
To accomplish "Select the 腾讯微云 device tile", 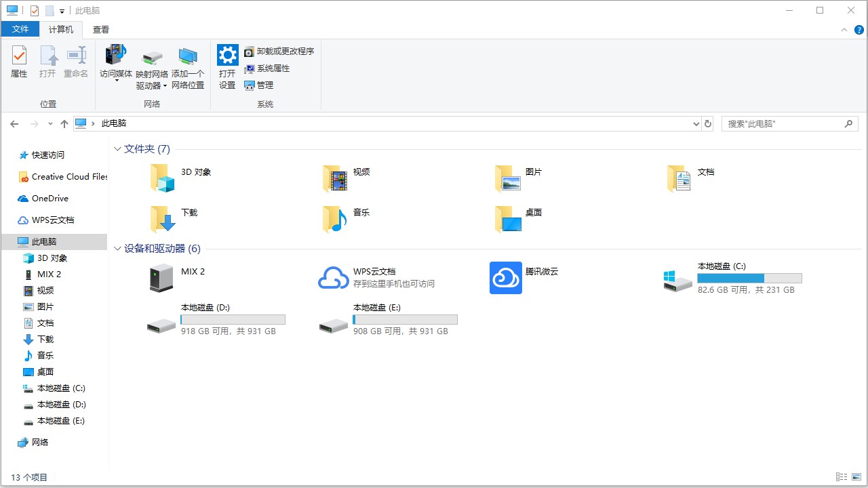I will 524,278.
